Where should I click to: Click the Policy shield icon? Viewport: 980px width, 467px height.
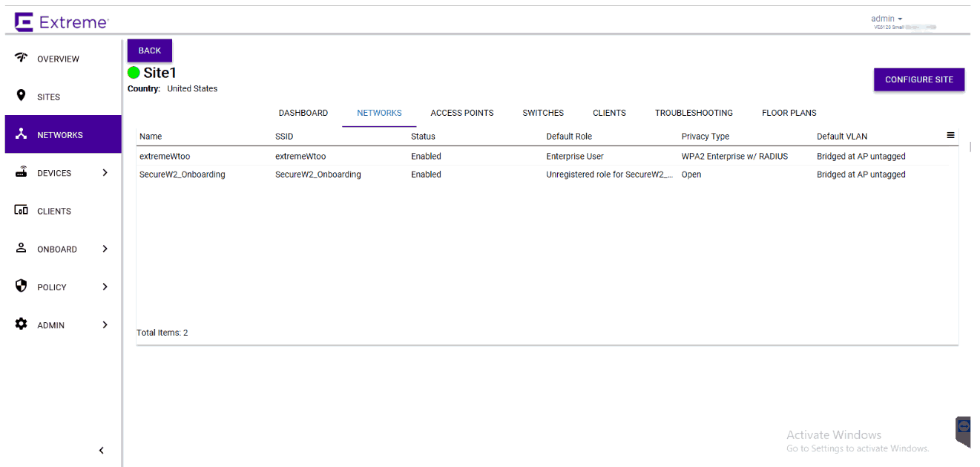click(22, 287)
